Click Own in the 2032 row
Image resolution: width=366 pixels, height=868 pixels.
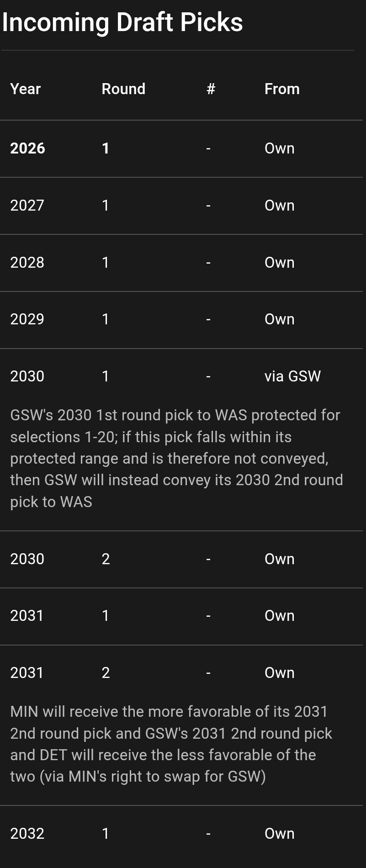coord(279,834)
